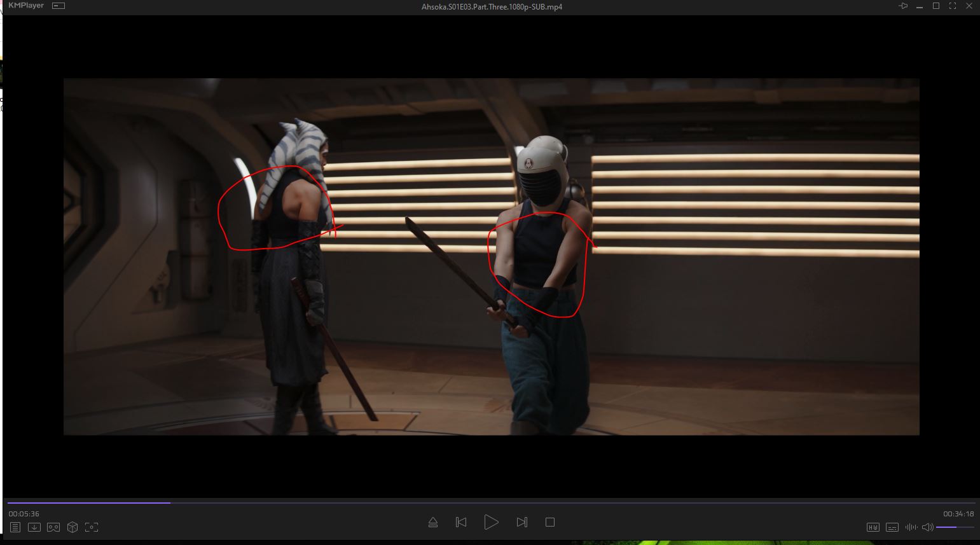Click the screen capture focus icon
This screenshot has height=545, width=980.
point(92,527)
